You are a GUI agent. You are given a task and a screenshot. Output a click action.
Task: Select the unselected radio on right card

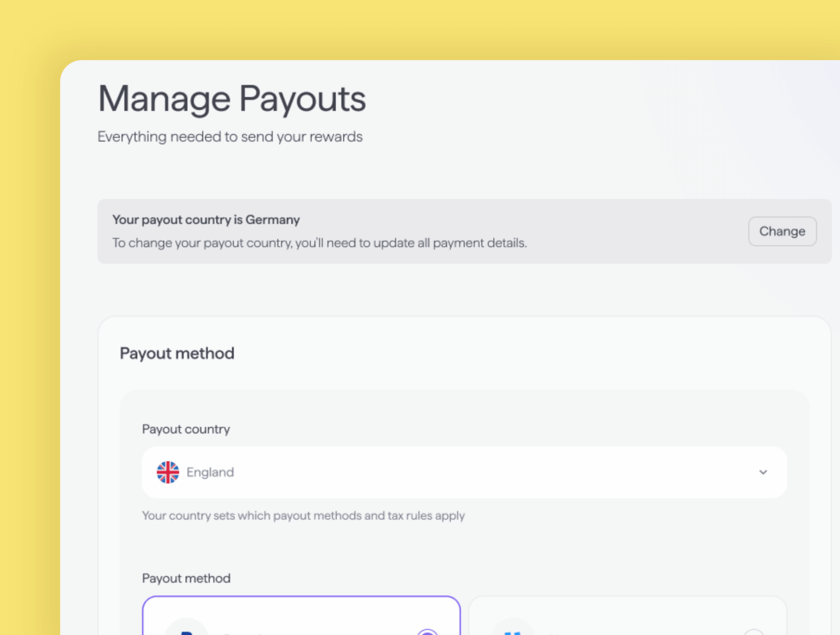click(754, 632)
